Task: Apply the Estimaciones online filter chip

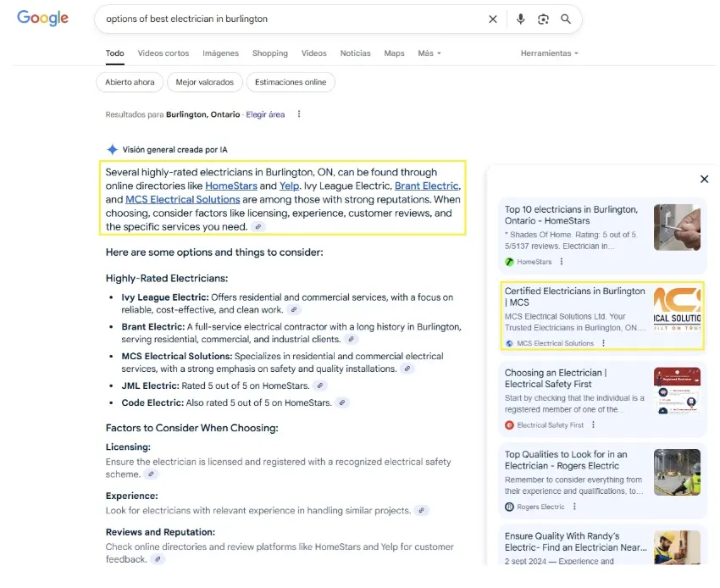Action: [291, 82]
